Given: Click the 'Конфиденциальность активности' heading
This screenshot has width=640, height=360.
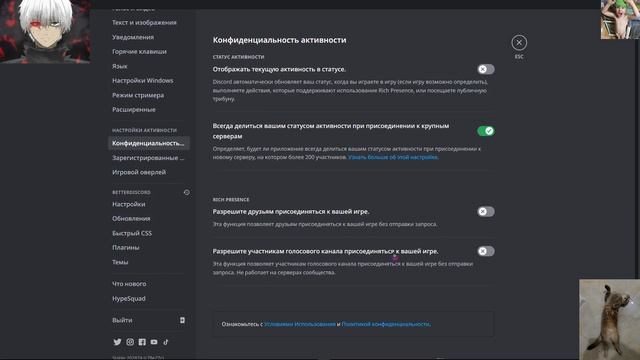Looking at the screenshot, I should pos(279,40).
